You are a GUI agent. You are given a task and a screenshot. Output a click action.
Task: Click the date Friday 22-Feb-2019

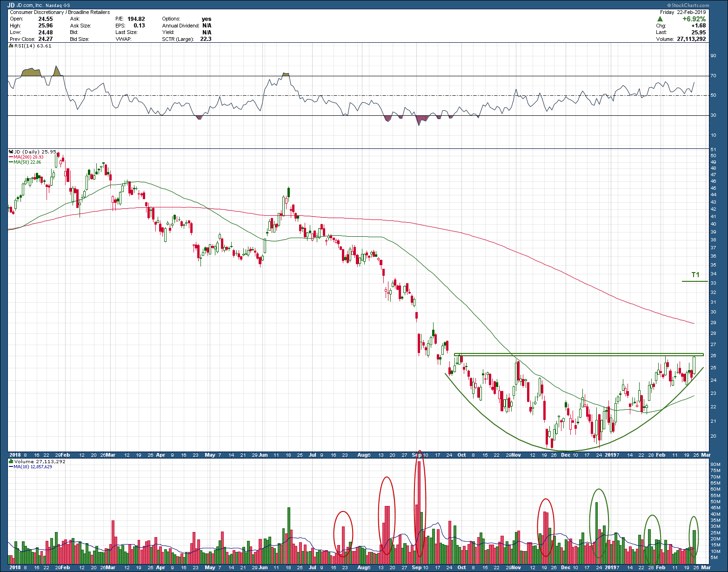click(x=683, y=12)
